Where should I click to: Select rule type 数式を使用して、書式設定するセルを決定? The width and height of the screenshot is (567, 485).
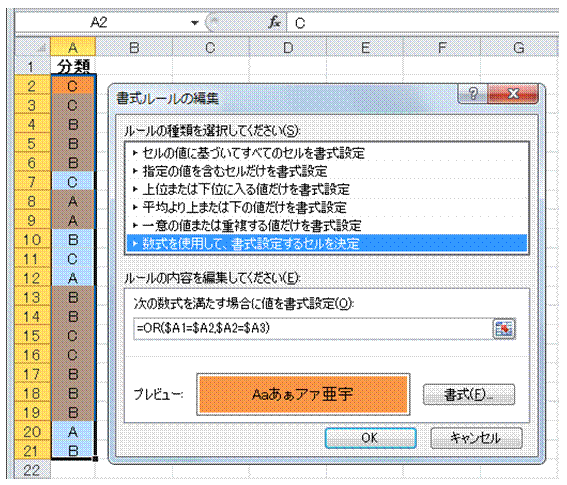pos(327,243)
